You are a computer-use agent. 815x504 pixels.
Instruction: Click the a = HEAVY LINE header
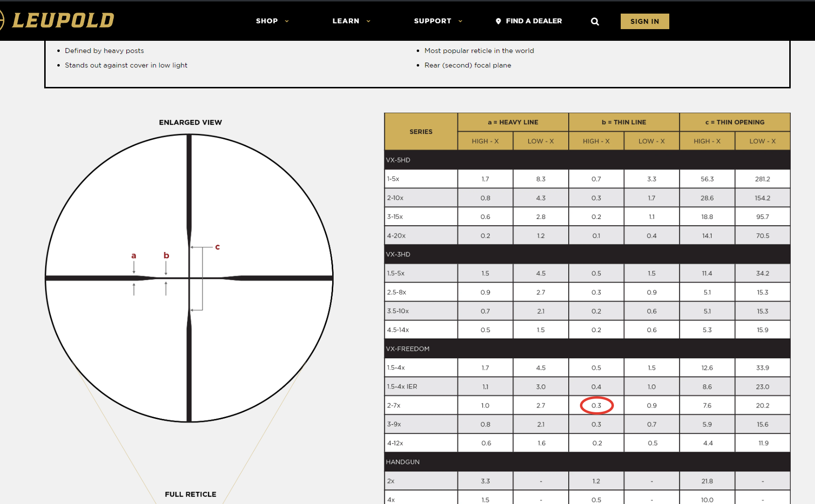click(513, 122)
